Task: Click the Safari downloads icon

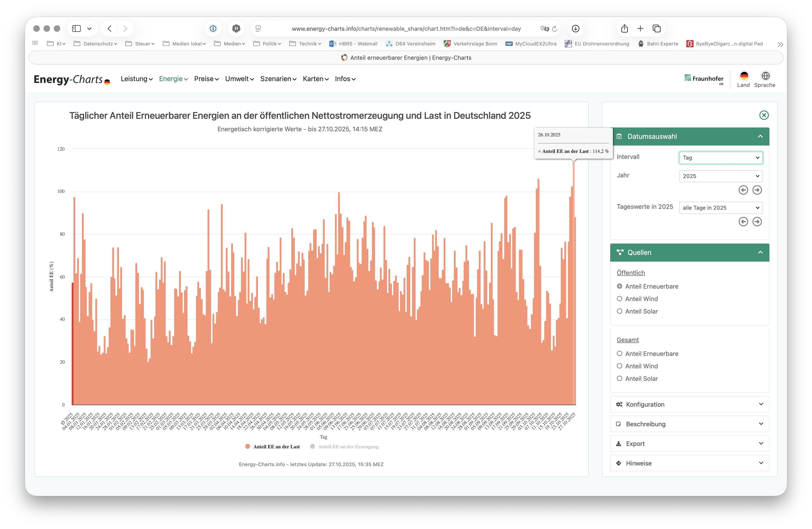Action: coord(575,29)
